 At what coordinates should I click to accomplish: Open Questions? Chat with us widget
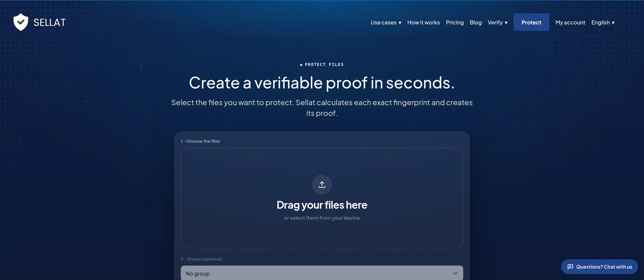[x=599, y=267]
